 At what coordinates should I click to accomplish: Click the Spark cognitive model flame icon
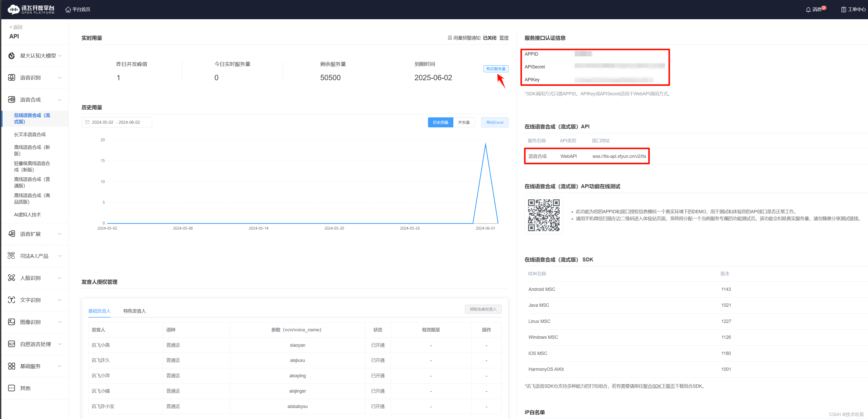point(12,56)
